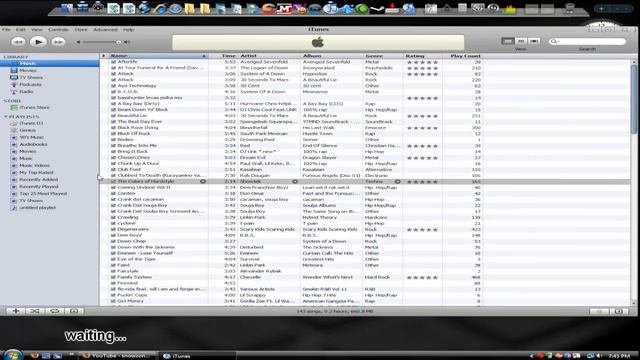Switch to grid view
The image size is (640, 360).
[x=520, y=41]
